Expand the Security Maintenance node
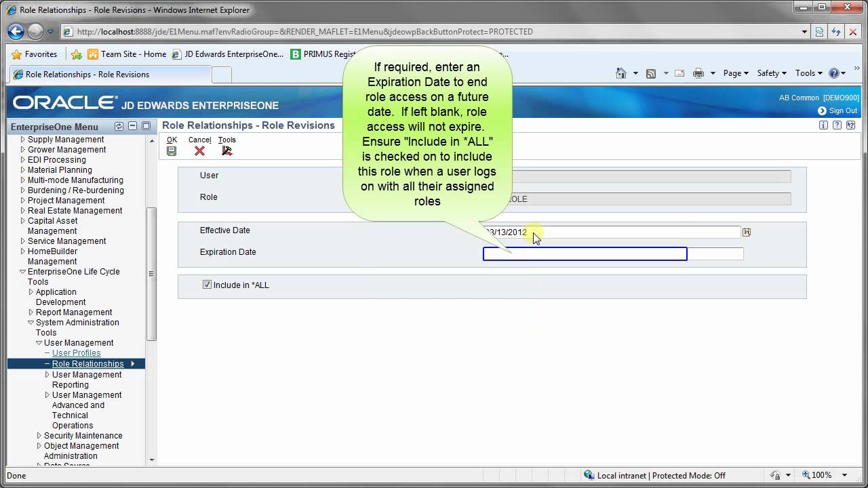The image size is (868, 488). pyautogui.click(x=39, y=435)
